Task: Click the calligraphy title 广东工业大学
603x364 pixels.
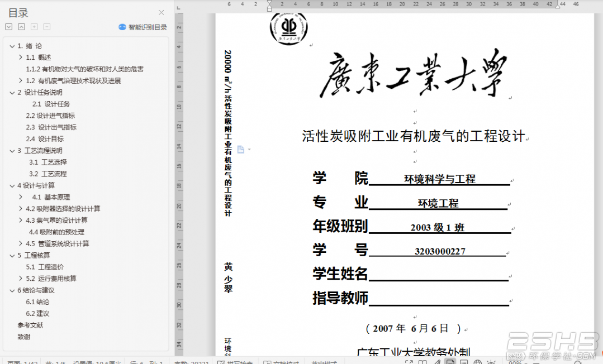Action: click(412, 73)
